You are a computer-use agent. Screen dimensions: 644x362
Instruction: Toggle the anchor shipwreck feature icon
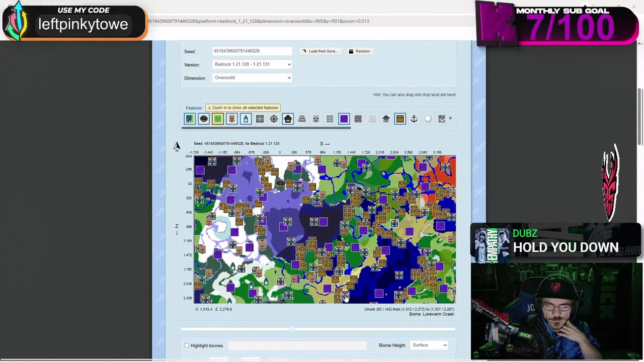[x=414, y=119]
